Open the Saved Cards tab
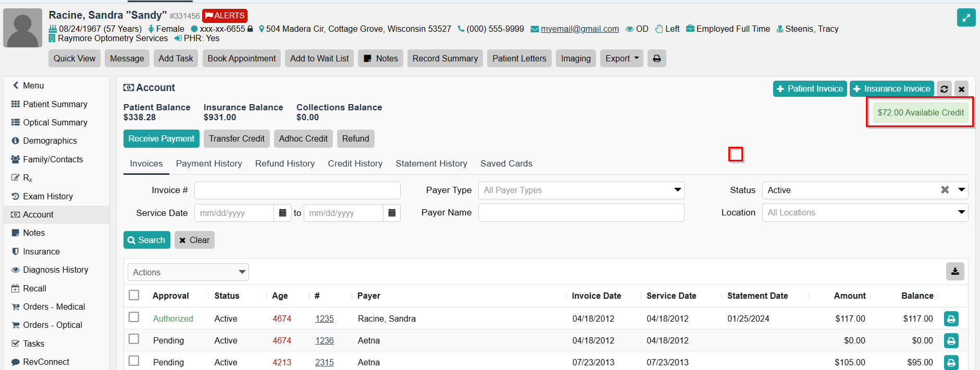This screenshot has height=370, width=980. 506,164
